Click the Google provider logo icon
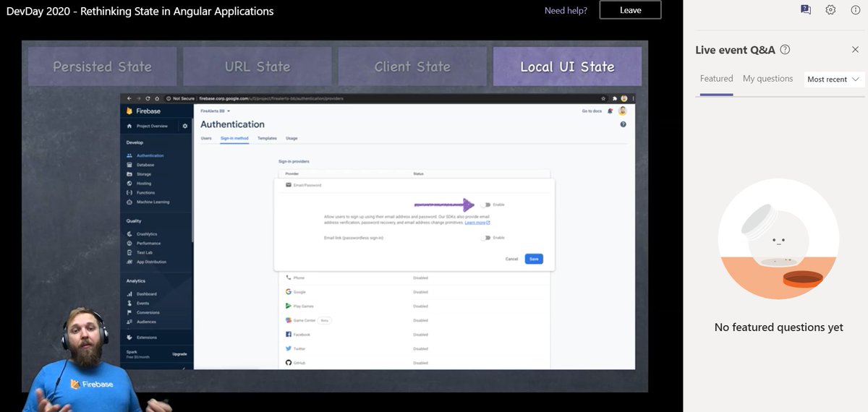868x412 pixels. 289,292
